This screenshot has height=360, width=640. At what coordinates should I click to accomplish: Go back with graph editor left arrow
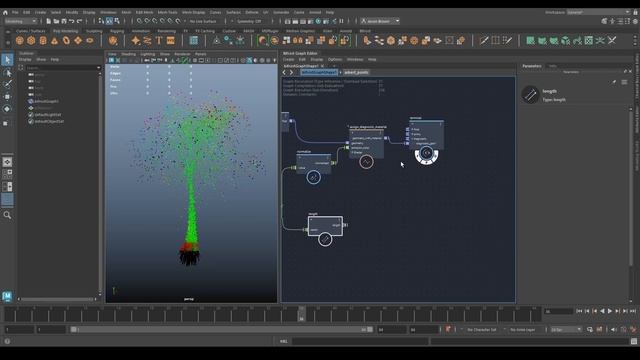(x=284, y=72)
